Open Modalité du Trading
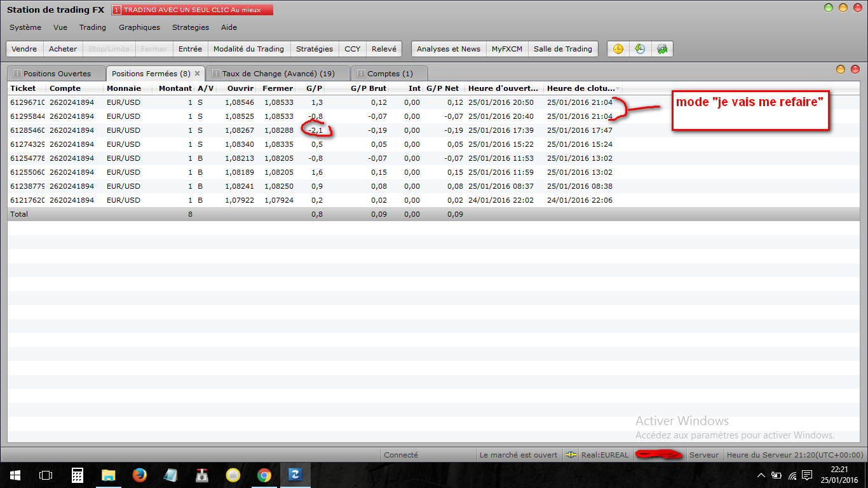868x488 pixels. 248,49
